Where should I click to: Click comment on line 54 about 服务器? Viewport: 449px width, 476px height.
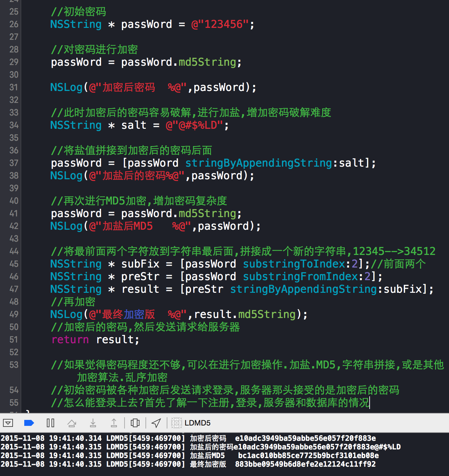pos(225,390)
